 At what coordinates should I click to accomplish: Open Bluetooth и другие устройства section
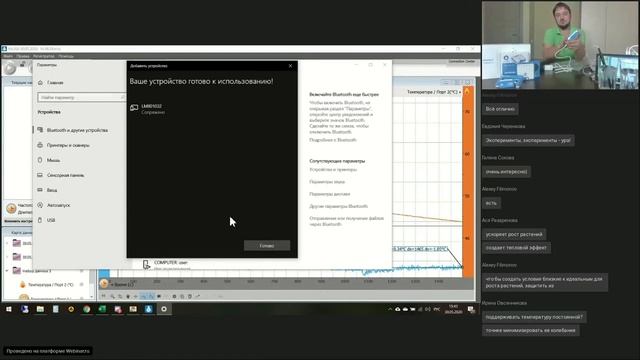[73, 130]
